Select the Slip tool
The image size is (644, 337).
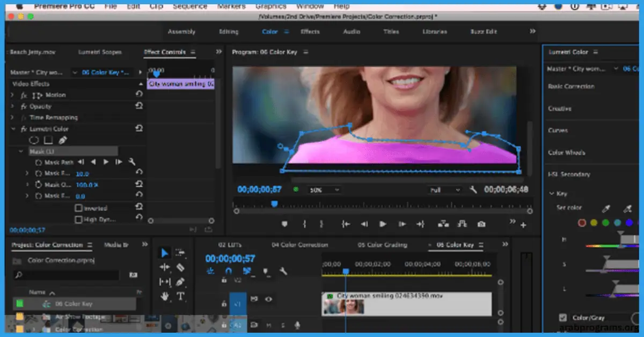click(165, 282)
